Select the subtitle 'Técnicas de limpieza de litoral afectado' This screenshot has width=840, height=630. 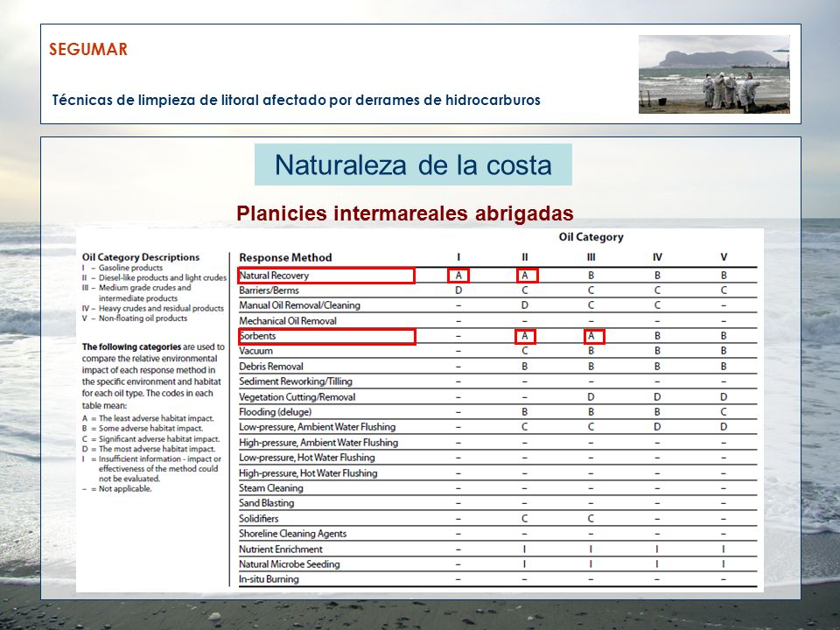(x=189, y=100)
